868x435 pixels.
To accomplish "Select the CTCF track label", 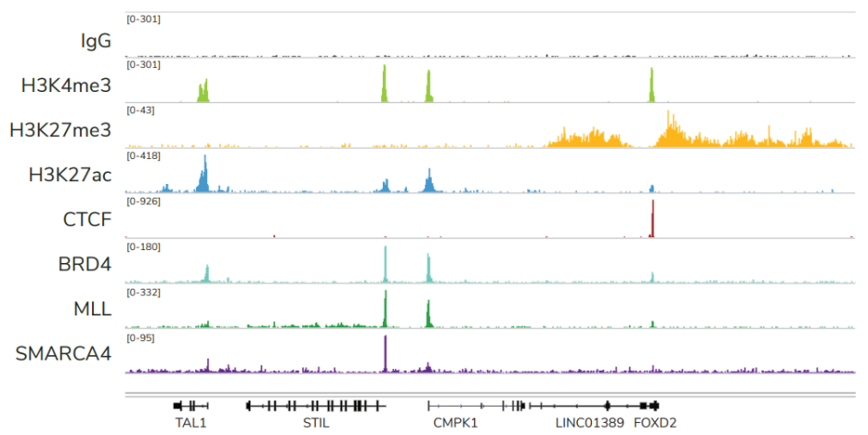I will [x=87, y=220].
